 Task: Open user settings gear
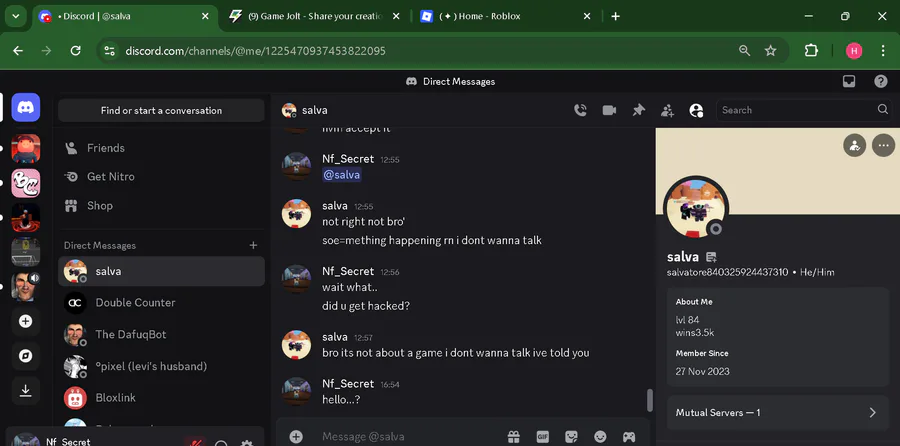tap(247, 443)
